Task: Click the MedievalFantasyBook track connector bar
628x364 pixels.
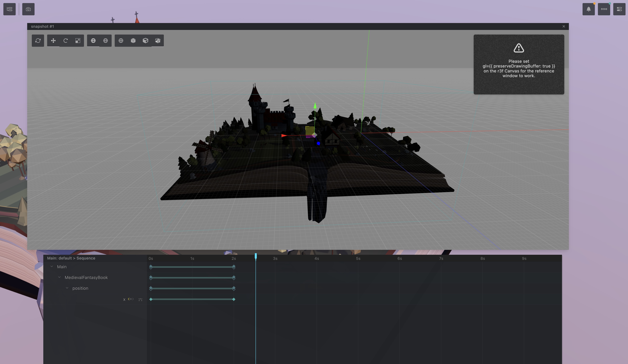Action: (192, 278)
